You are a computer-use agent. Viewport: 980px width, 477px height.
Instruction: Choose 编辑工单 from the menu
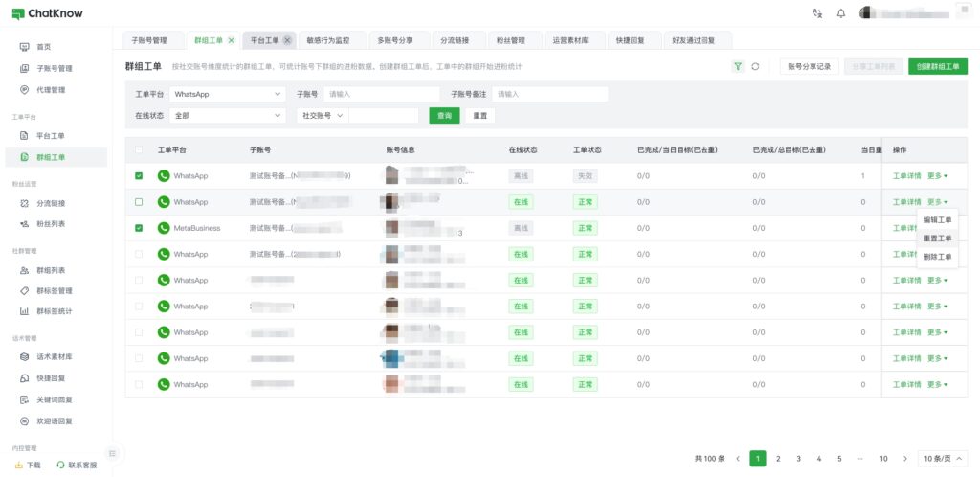click(x=937, y=220)
